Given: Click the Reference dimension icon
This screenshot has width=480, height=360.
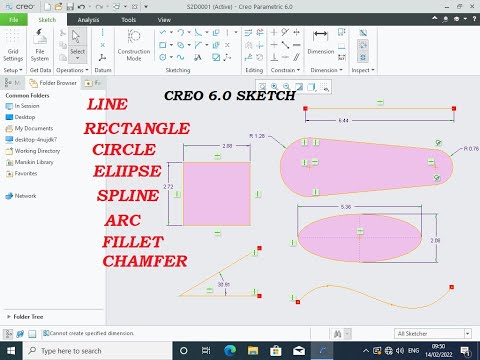Looking at the screenshot, I should point(342,57).
